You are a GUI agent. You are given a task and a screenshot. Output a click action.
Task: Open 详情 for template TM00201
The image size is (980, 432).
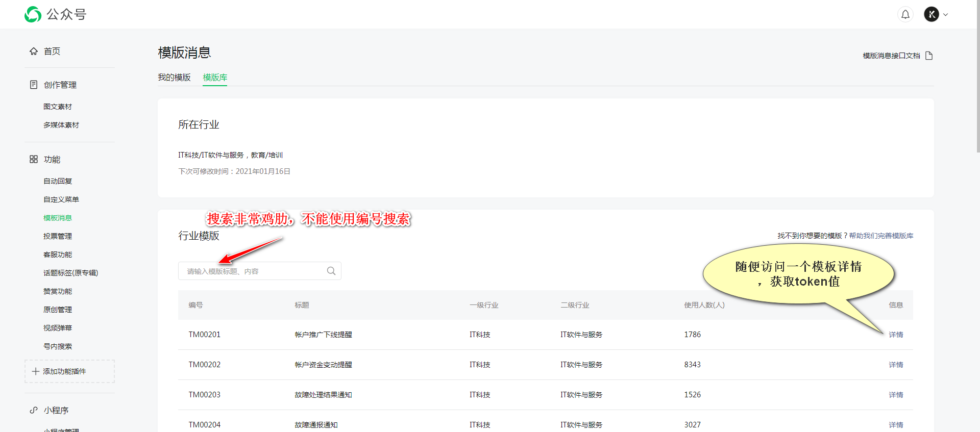(895, 335)
